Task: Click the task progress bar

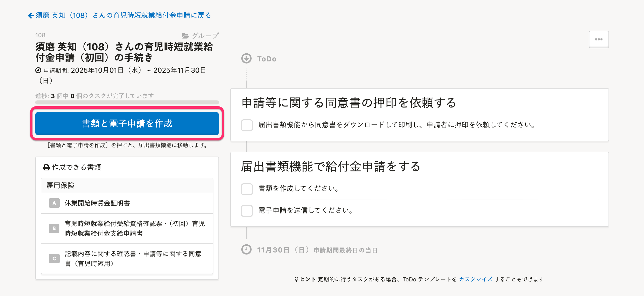Action: coord(127,102)
